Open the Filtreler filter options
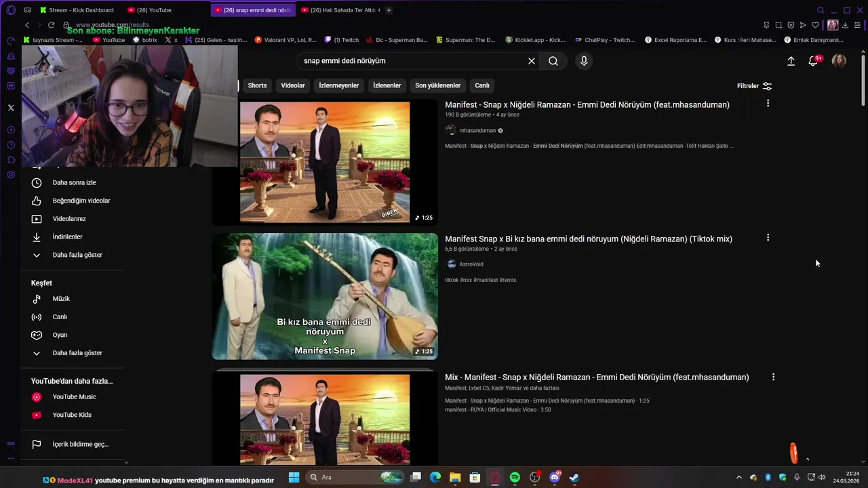868x488 pixels. click(x=754, y=86)
